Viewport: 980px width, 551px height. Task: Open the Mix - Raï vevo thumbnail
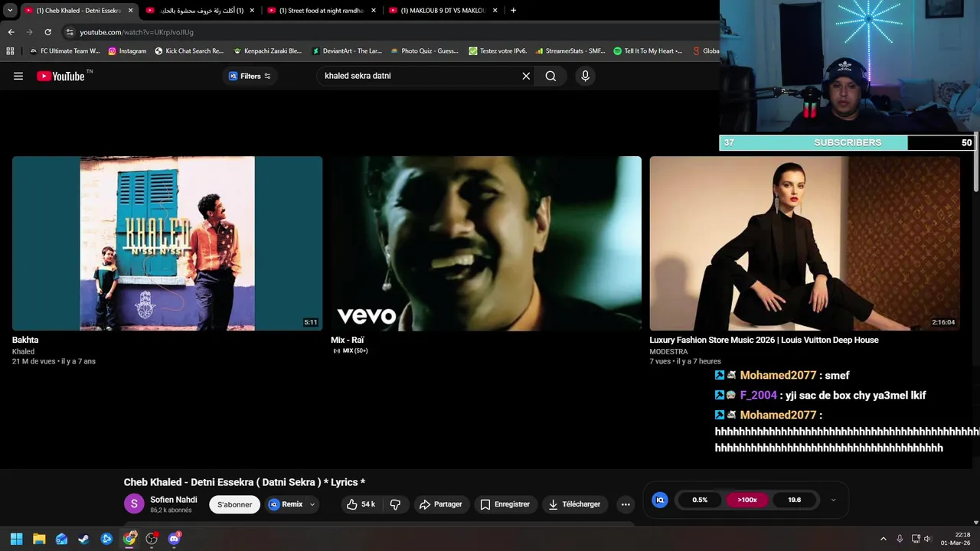486,243
